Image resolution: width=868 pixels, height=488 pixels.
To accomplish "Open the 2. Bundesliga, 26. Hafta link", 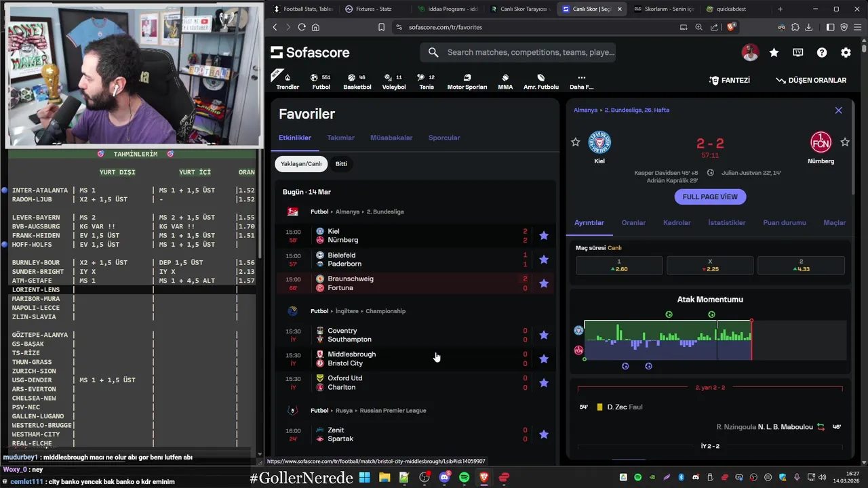I will click(637, 110).
